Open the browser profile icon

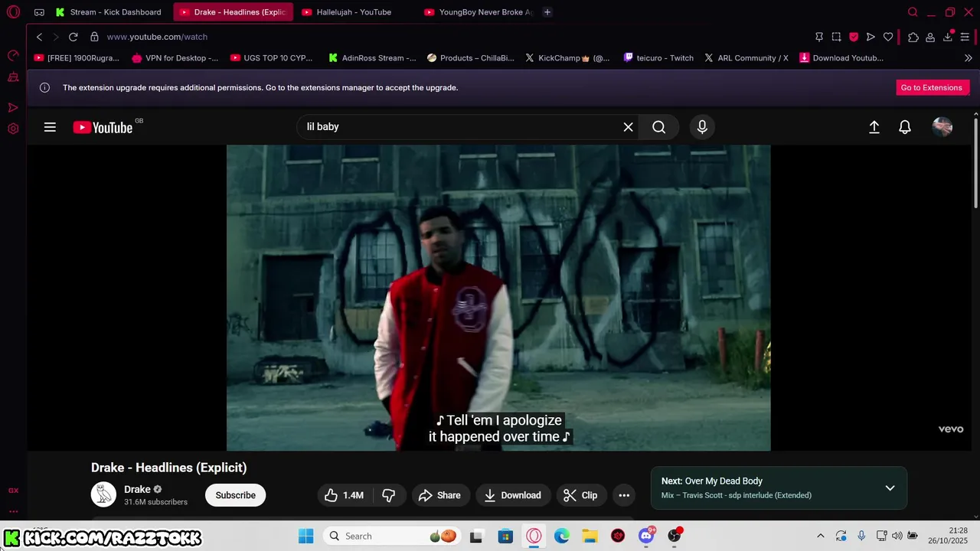930,37
